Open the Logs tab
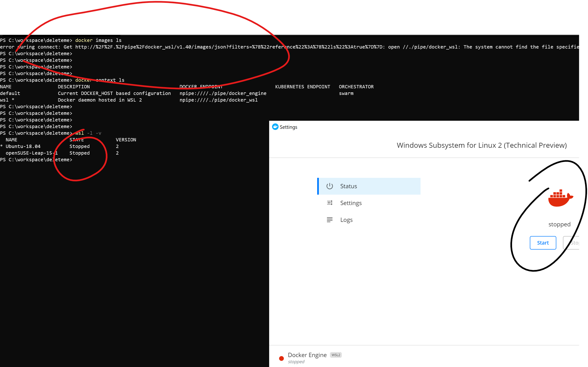The image size is (588, 367). pos(346,220)
